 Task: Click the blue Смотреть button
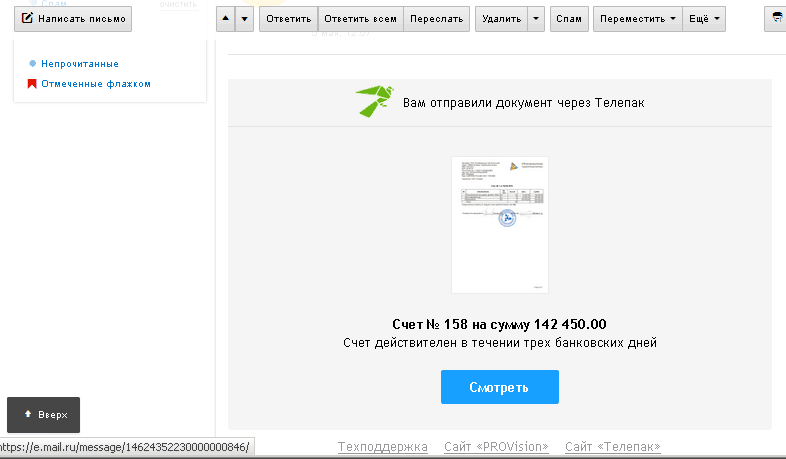point(500,387)
